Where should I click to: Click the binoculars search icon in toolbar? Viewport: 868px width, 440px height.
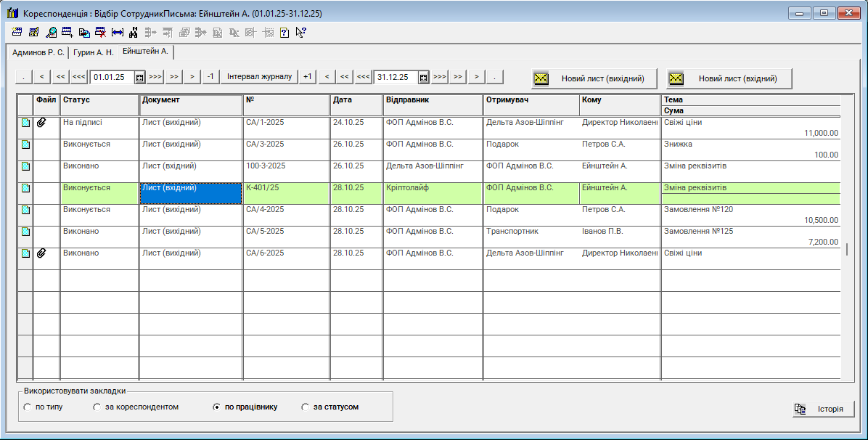pos(134,32)
